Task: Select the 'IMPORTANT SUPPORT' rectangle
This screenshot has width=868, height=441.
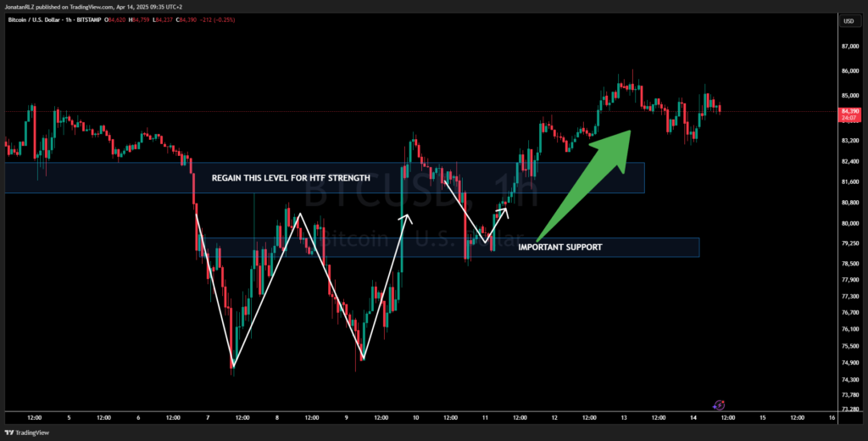Action: coord(560,247)
